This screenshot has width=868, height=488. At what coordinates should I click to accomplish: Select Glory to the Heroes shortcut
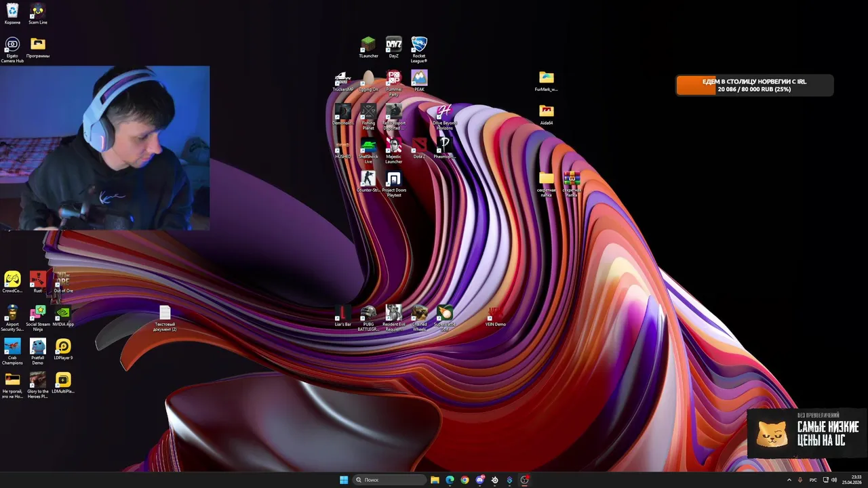(38, 385)
